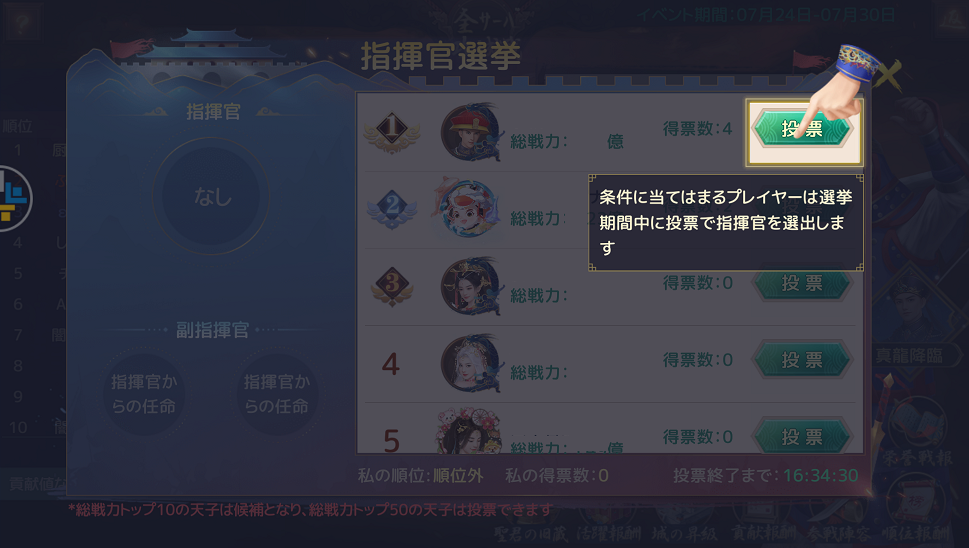This screenshot has height=548, width=969.
Task: Vote for the rank 5 candidate
Action: (802, 437)
